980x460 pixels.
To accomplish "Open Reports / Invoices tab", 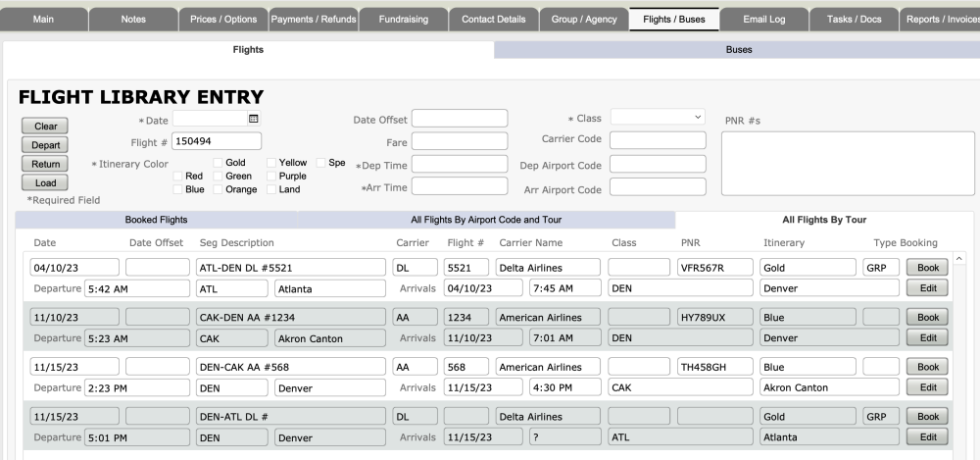I will click(940, 20).
